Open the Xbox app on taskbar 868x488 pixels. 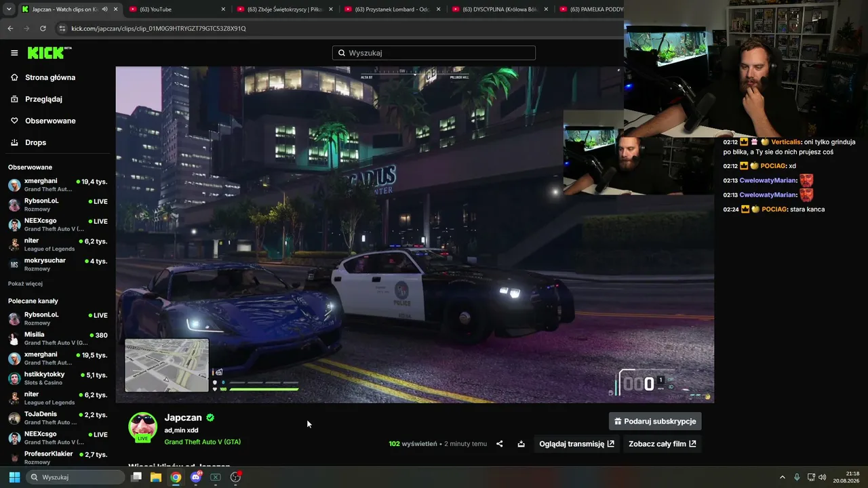pyautogui.click(x=216, y=477)
